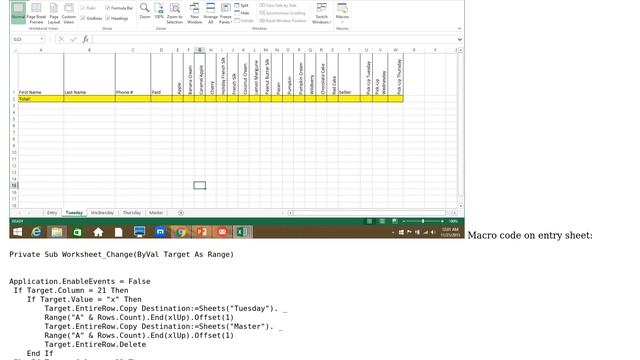
Task: Open the Name Box dropdown arrow
Action: coord(42,39)
